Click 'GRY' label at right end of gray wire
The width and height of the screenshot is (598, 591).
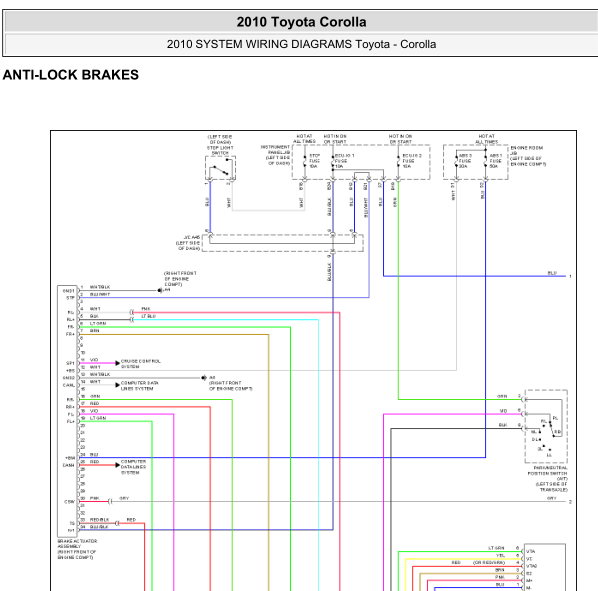point(552,498)
